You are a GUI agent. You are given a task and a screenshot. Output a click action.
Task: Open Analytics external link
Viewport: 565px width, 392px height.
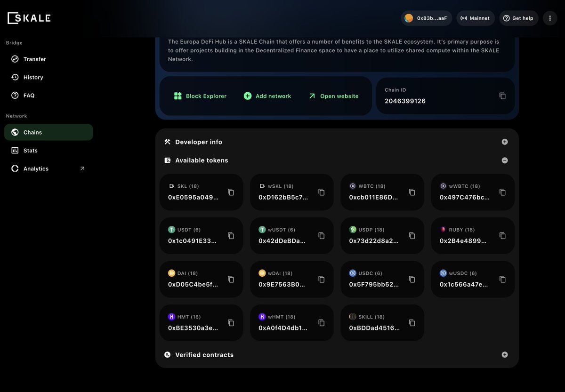48,168
